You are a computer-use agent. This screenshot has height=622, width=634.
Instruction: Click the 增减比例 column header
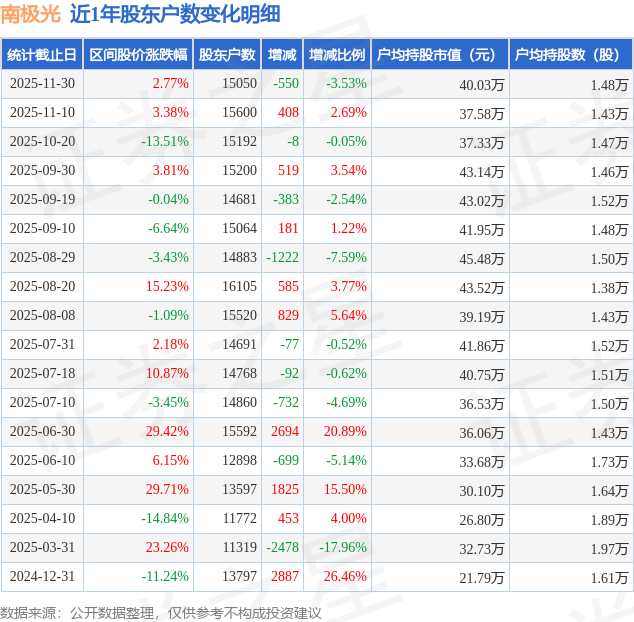(337, 55)
